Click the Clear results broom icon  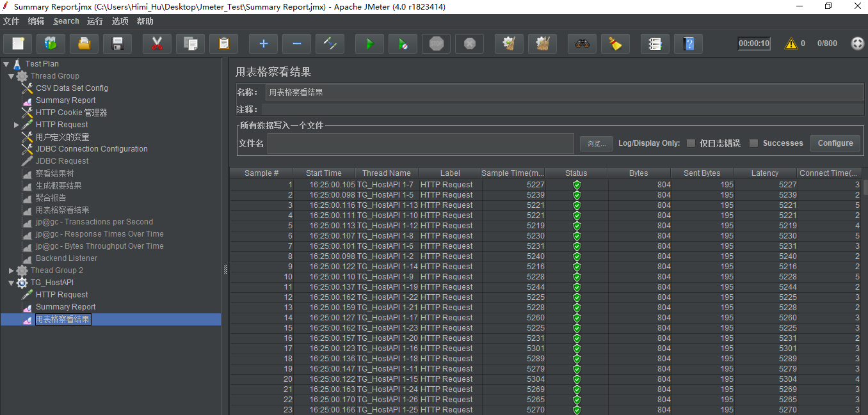pyautogui.click(x=509, y=43)
